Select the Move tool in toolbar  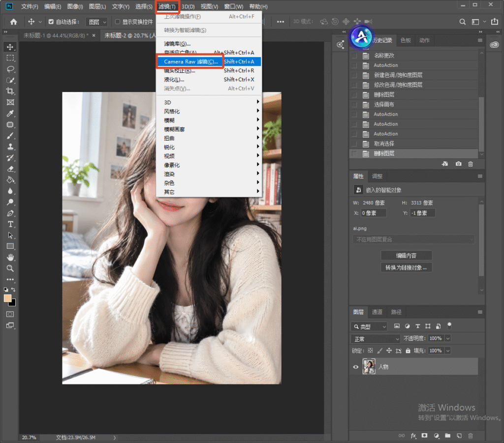[x=10, y=47]
